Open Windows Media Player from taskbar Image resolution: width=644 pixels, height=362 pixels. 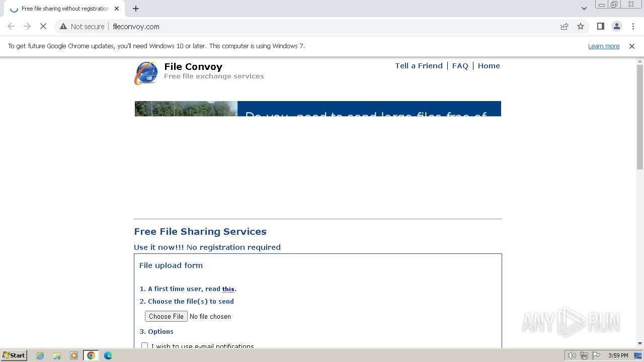tap(74, 355)
